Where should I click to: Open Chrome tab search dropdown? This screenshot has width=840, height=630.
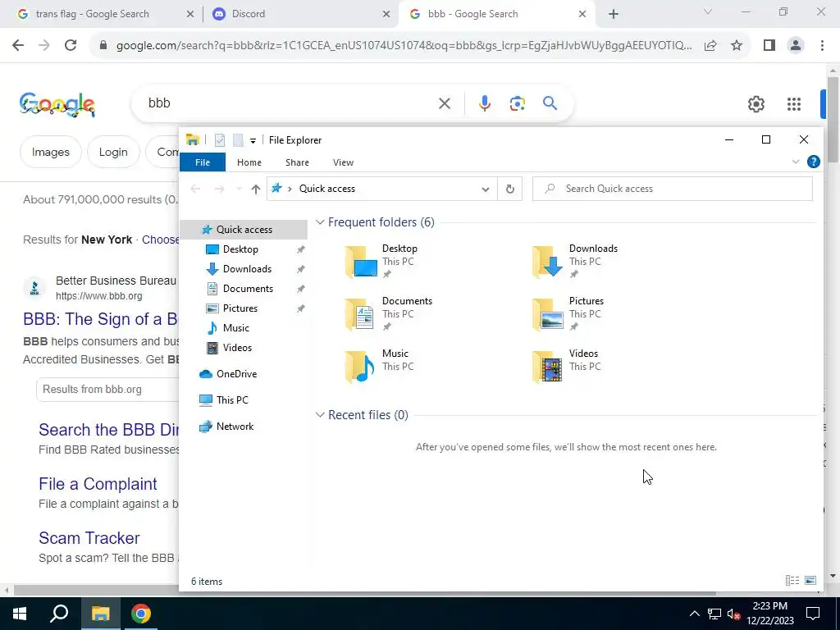coord(708,11)
